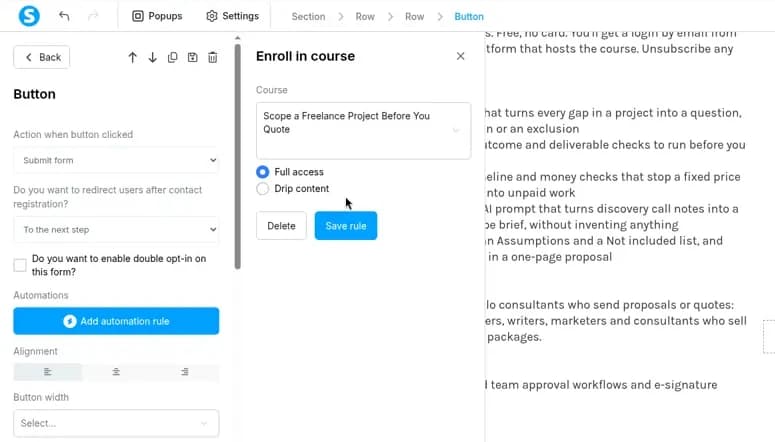Click the Systeme logo icon
This screenshot has width=775, height=442.
point(29,16)
